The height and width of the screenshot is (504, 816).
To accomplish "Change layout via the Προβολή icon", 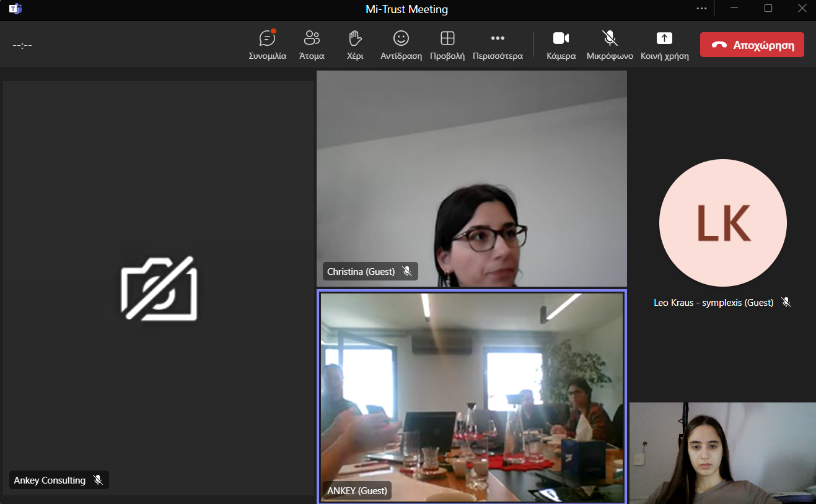I will pyautogui.click(x=447, y=39).
